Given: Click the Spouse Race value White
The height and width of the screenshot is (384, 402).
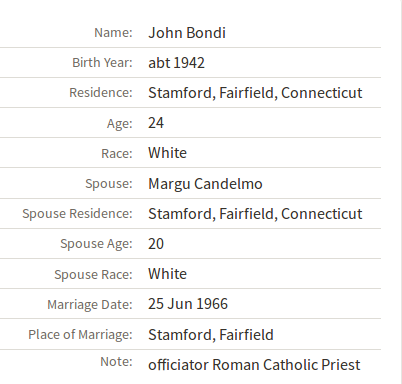Looking at the screenshot, I should [x=167, y=274].
